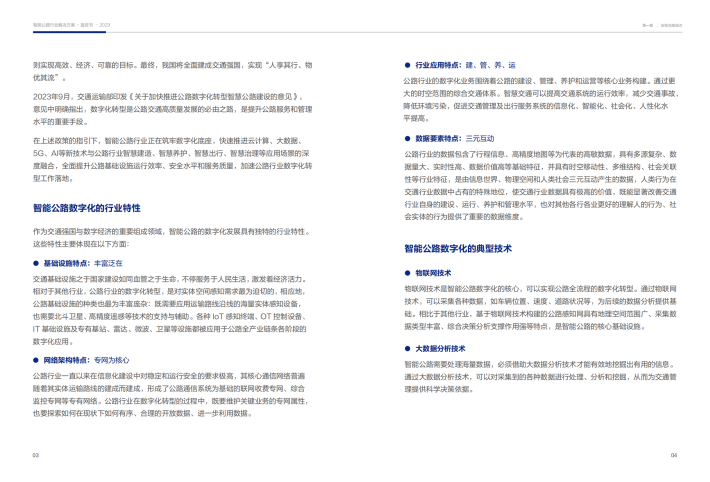The image size is (710, 482).
Task: Click page number 03 at bottom left
Action: point(36,455)
